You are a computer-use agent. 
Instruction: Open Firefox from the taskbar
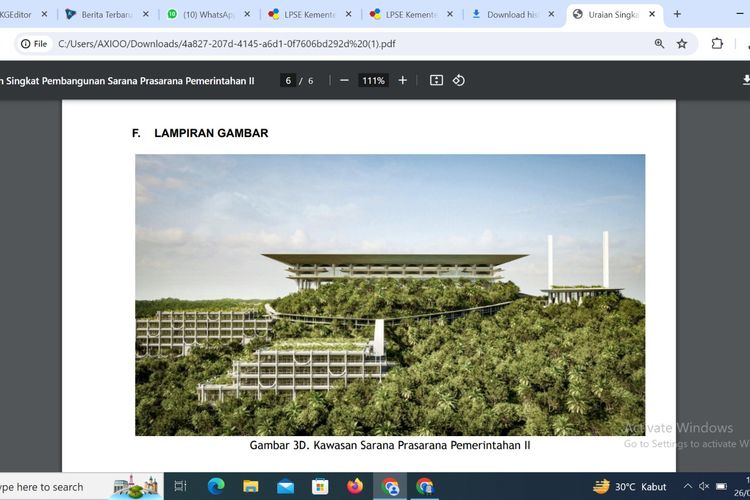355,487
